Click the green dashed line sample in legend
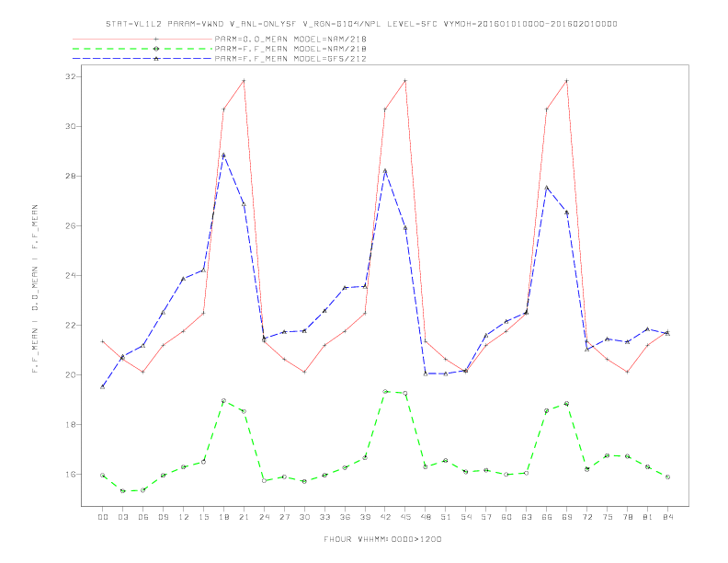 pos(142,49)
